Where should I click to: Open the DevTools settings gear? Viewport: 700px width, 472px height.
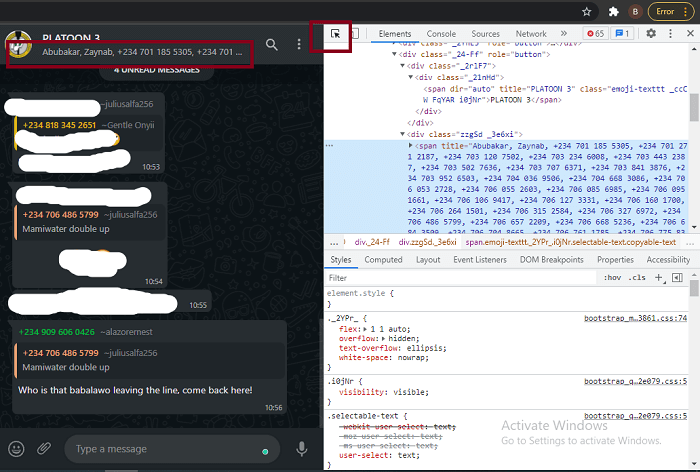pos(651,33)
